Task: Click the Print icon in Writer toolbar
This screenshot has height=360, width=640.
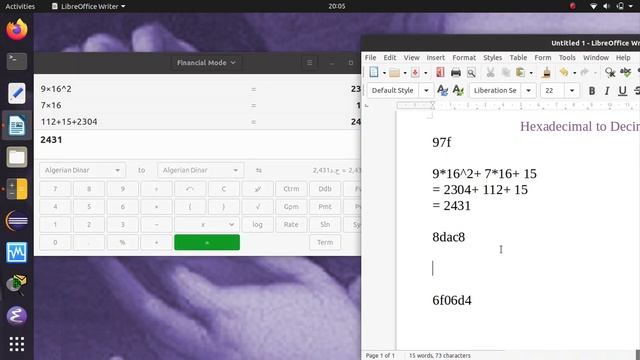Action: click(x=456, y=73)
